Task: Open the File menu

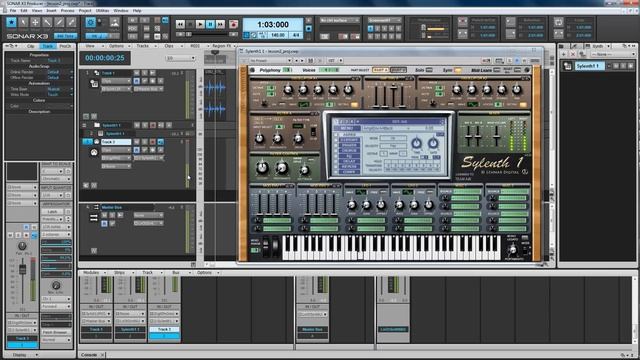Action: coord(13,11)
